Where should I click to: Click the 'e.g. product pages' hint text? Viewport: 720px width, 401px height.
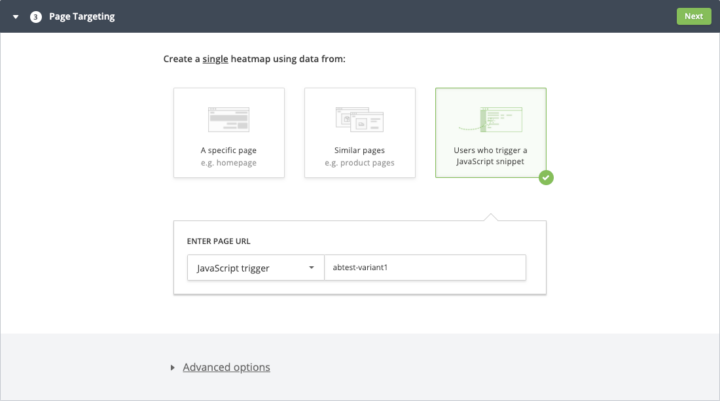click(360, 163)
